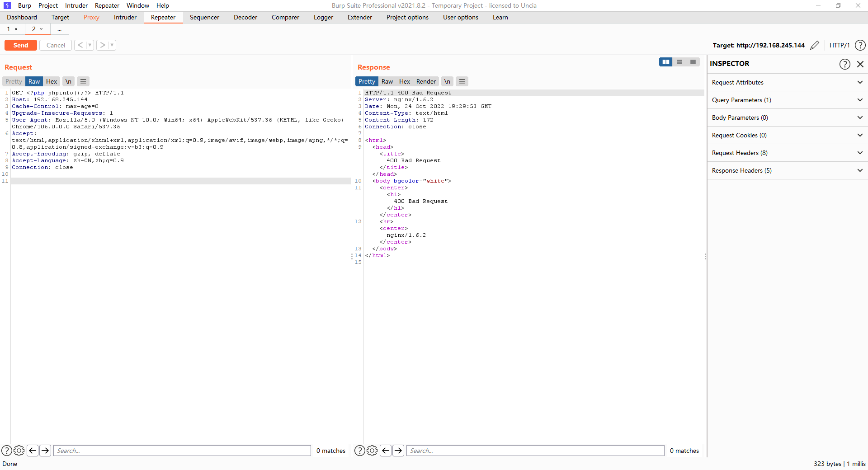Image resolution: width=868 pixels, height=470 pixels.
Task: Click the Burp Suite logo icon
Action: pyautogui.click(x=7, y=5)
